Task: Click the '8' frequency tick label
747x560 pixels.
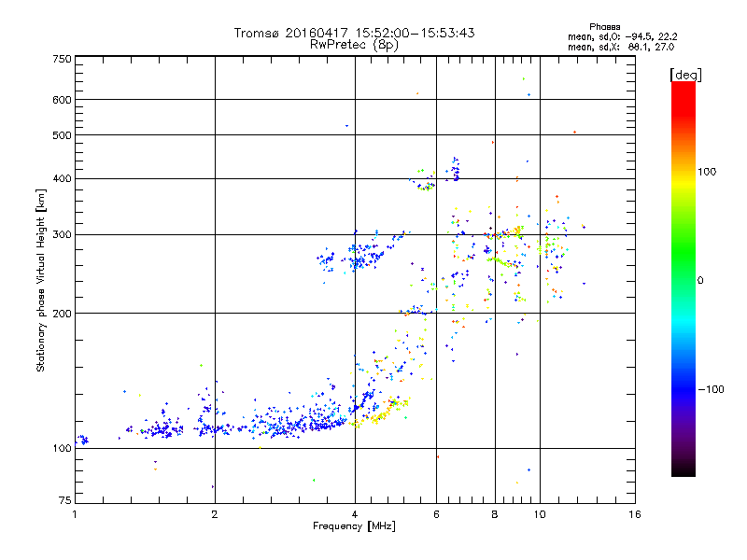Action: (495, 514)
